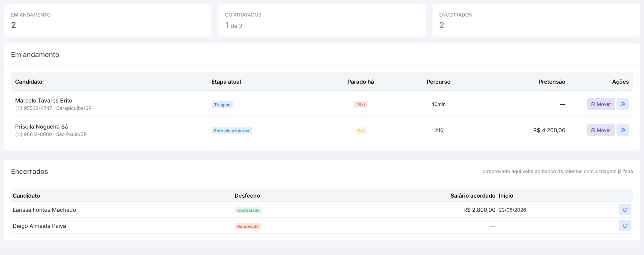644x255 pixels.
Task: Click the banco de talentos hint text
Action: tap(557, 171)
